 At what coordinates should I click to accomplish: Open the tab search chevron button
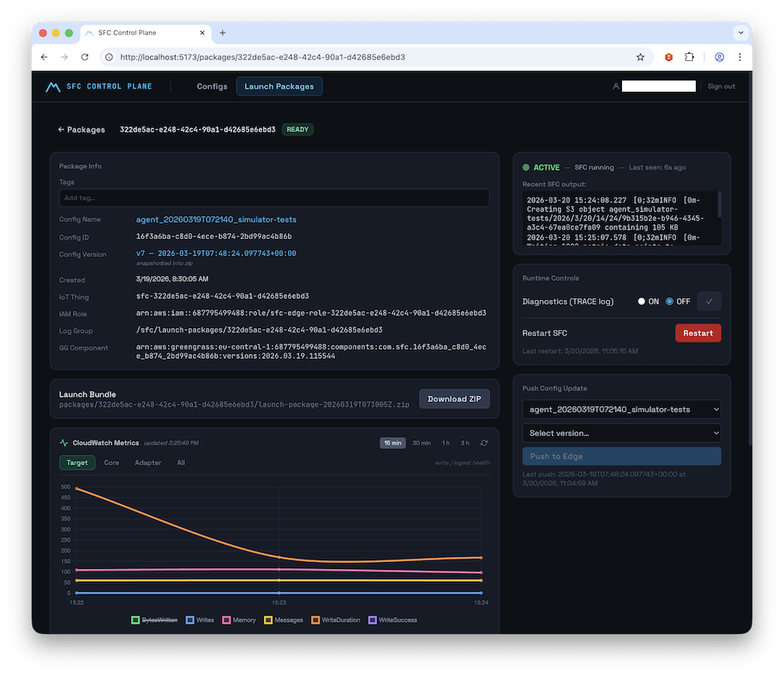(740, 33)
